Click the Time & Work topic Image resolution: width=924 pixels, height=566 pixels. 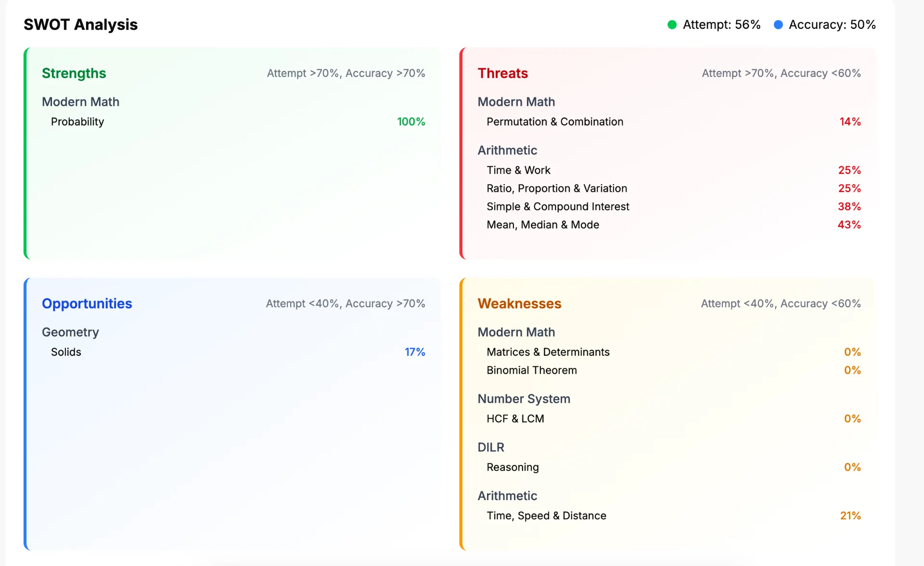pyautogui.click(x=518, y=170)
